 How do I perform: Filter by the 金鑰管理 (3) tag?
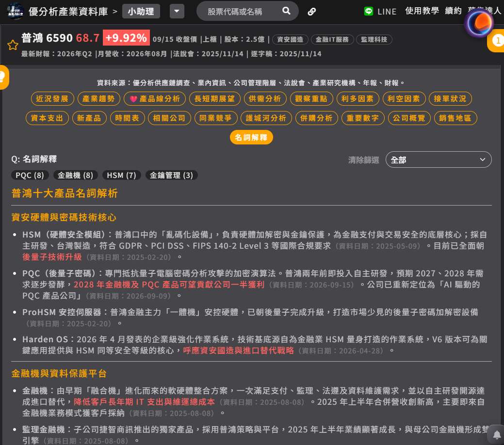[171, 175]
